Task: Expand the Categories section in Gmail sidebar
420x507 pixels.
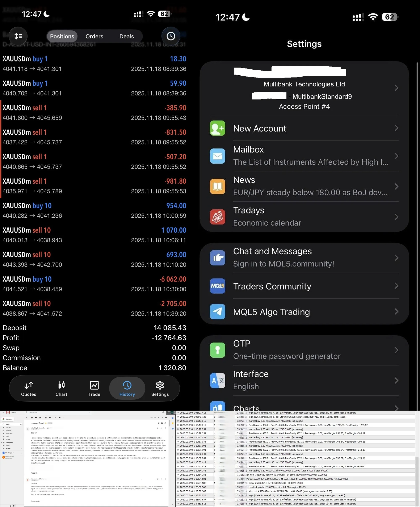Action: (x=2, y=443)
